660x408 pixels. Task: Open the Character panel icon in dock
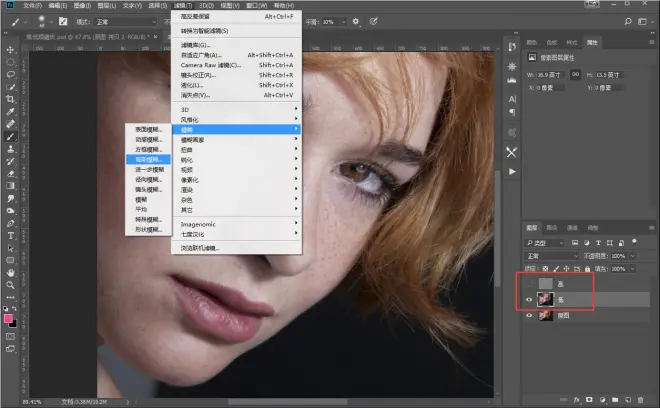click(512, 99)
